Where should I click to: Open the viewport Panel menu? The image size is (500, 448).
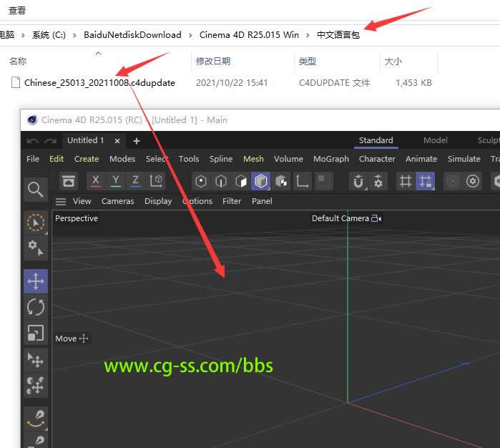262,201
